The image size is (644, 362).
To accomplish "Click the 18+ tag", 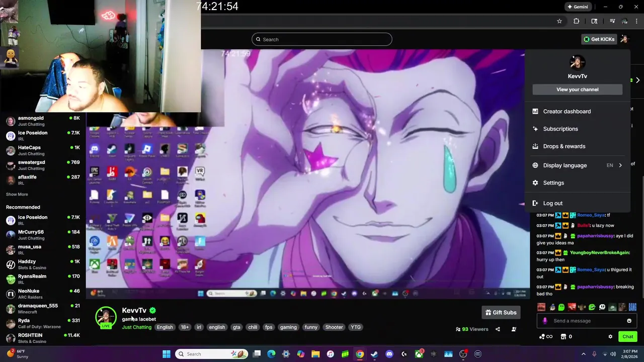I will tap(185, 327).
